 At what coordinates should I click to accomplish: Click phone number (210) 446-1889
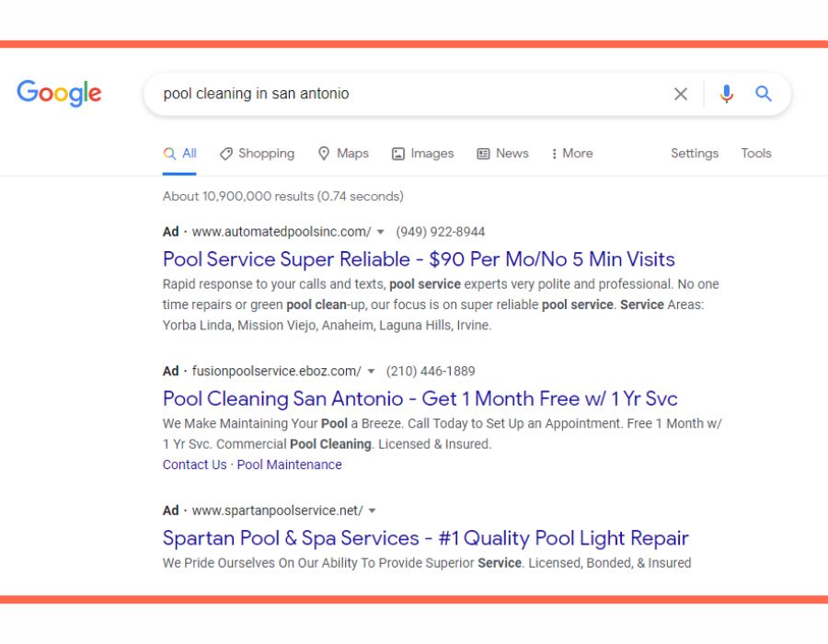click(x=431, y=372)
